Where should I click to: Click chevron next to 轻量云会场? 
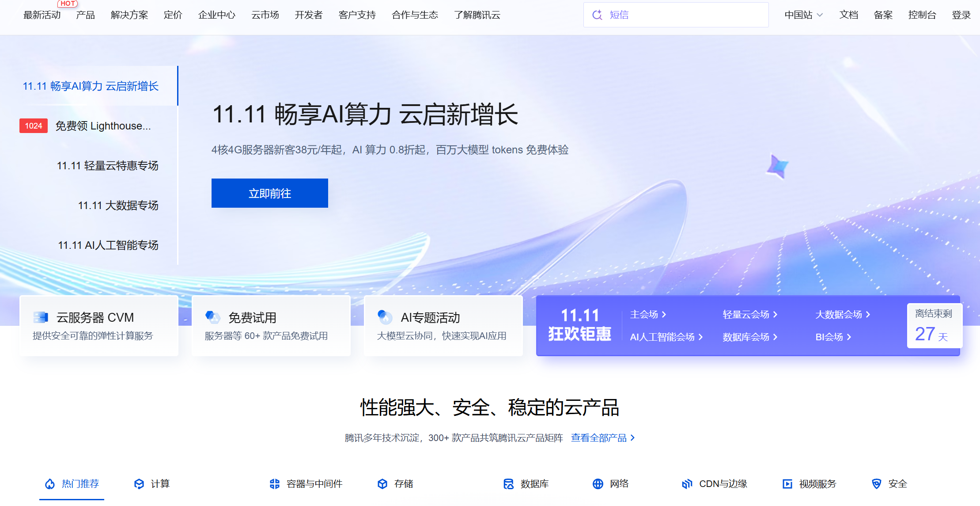(x=775, y=315)
